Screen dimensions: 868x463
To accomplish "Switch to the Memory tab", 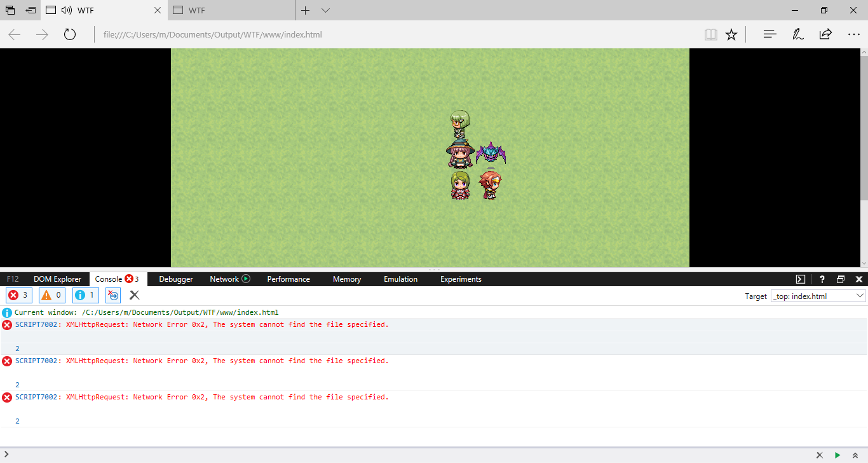I will (x=347, y=279).
